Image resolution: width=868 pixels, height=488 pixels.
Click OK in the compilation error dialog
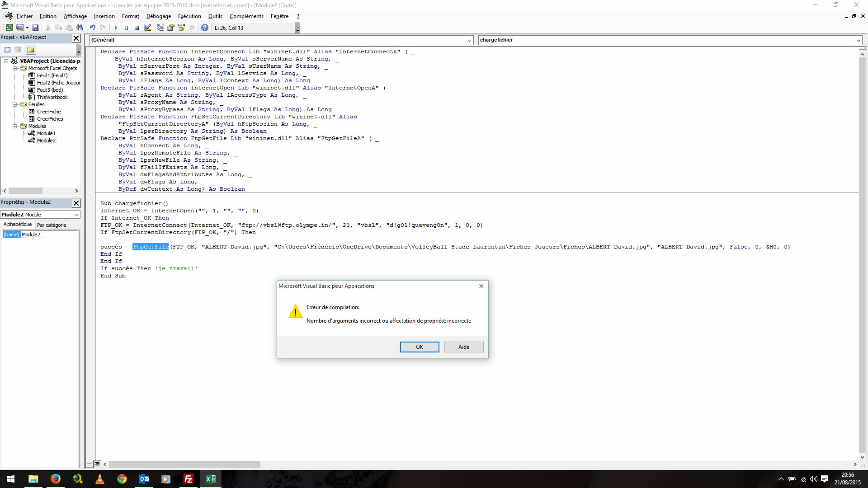point(420,347)
